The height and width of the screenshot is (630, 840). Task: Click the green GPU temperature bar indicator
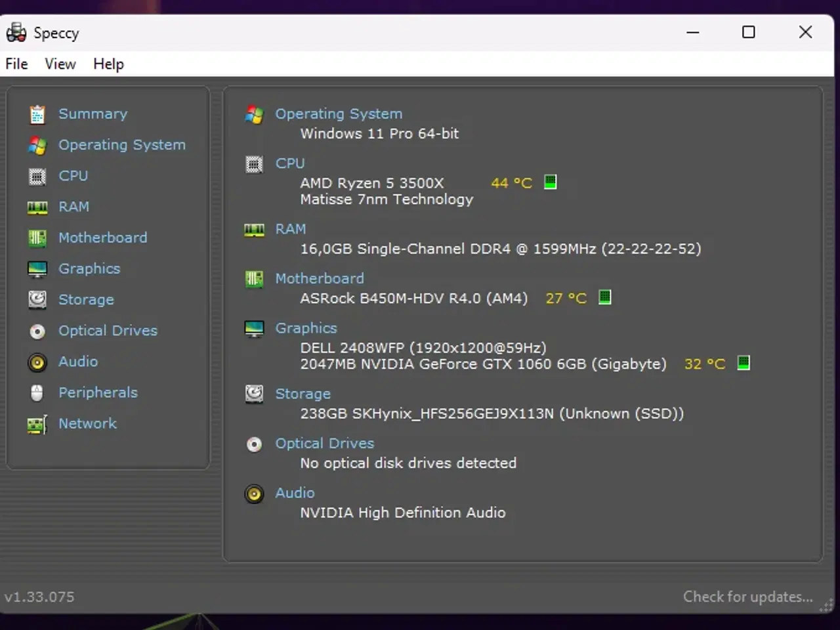point(743,363)
